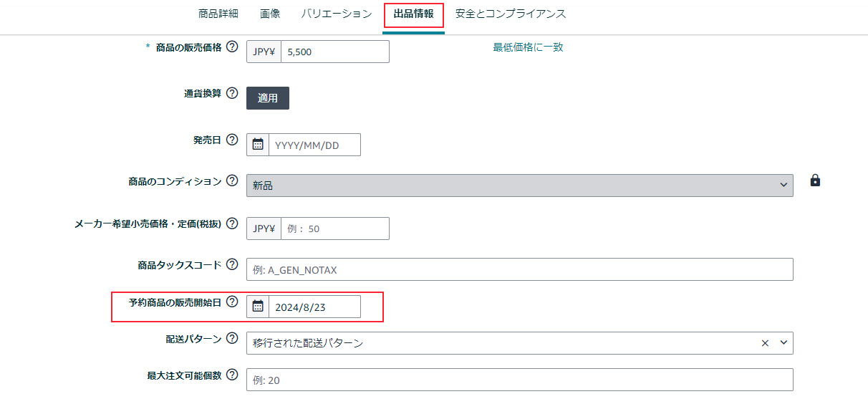
Task: Click help icon beside 商品タックスコード
Action: click(x=232, y=265)
